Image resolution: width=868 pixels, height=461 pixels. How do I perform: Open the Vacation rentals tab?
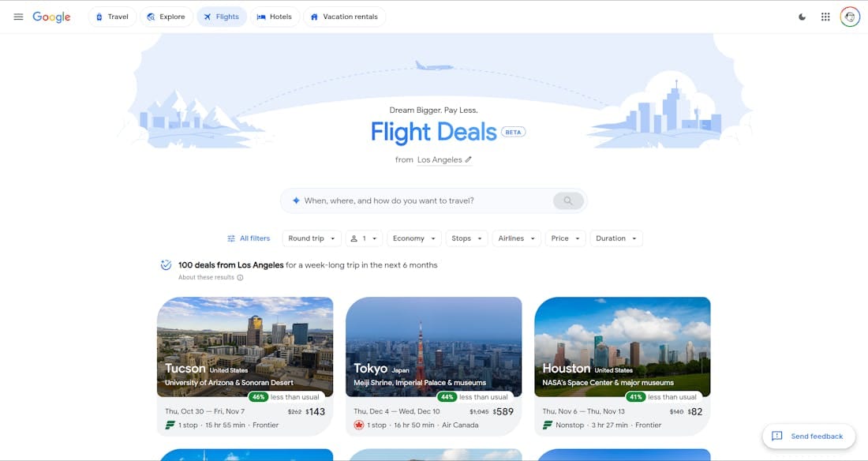344,17
